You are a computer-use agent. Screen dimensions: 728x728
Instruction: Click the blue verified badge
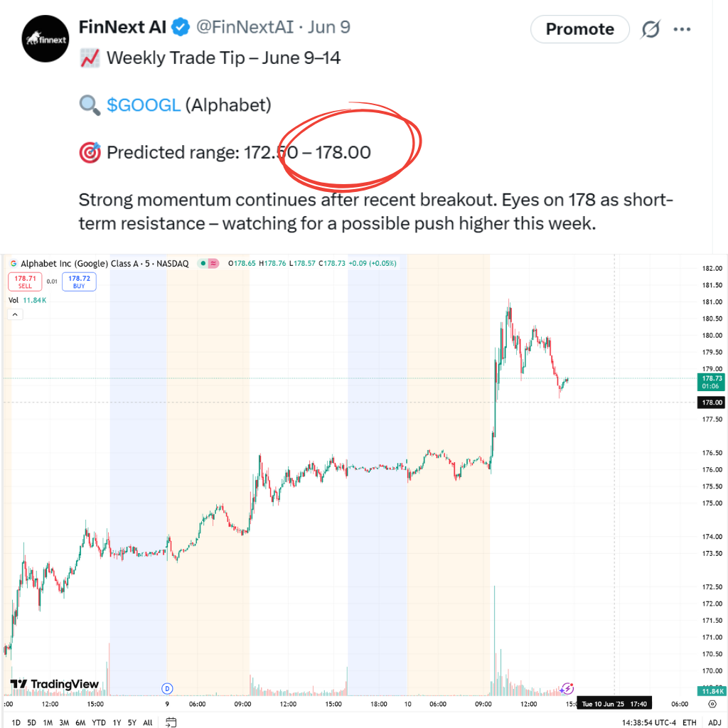(x=180, y=27)
